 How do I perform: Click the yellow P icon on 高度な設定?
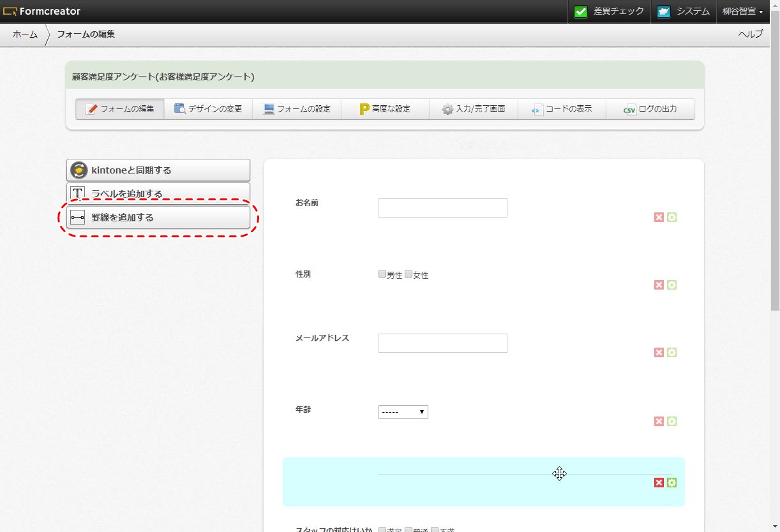point(364,109)
